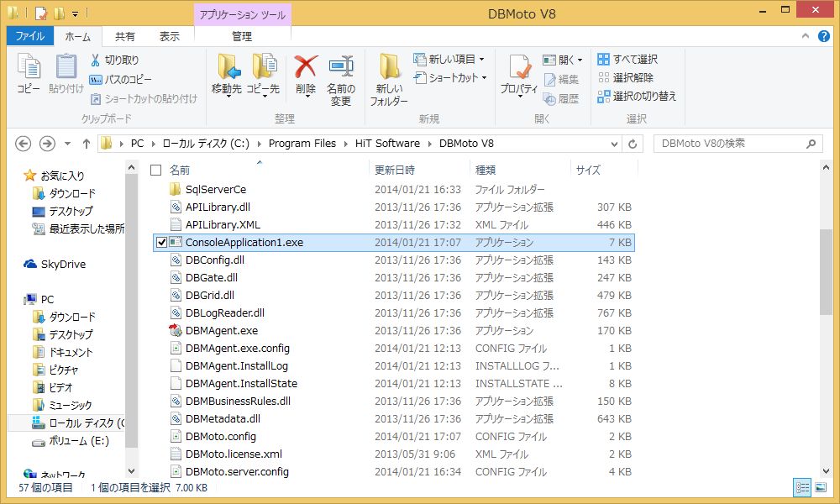Open the File (ファイル) tab
Viewport: 840px width, 504px height.
(30, 36)
